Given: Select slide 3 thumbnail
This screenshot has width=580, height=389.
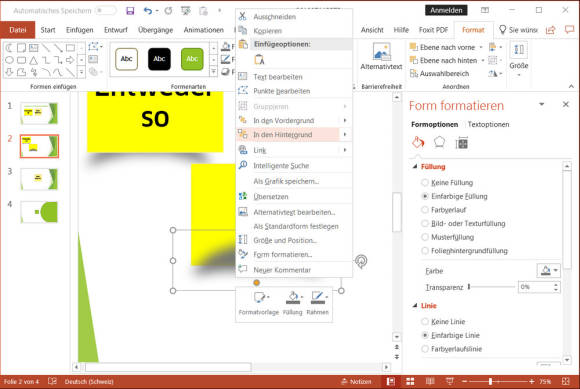Looking at the screenshot, I should point(39,179).
